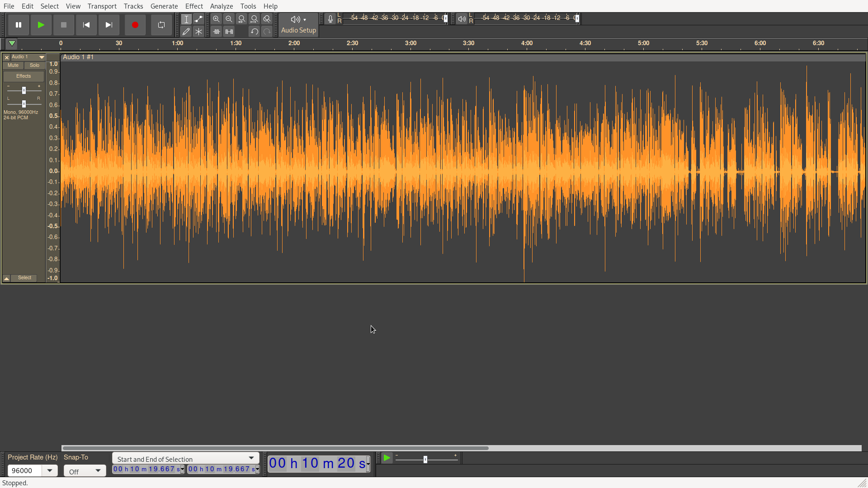Activate the Multi-tool asterisk icon
This screenshot has width=868, height=488.
pos(198,32)
